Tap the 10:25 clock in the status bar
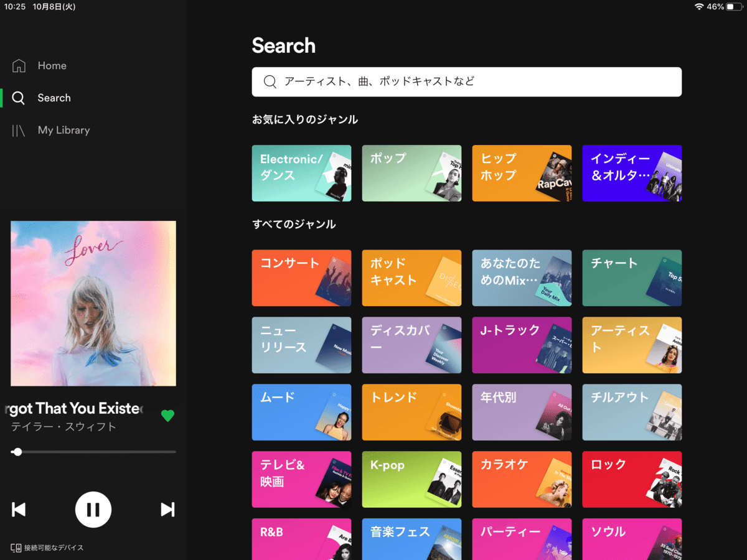This screenshot has width=747, height=560. click(x=14, y=6)
